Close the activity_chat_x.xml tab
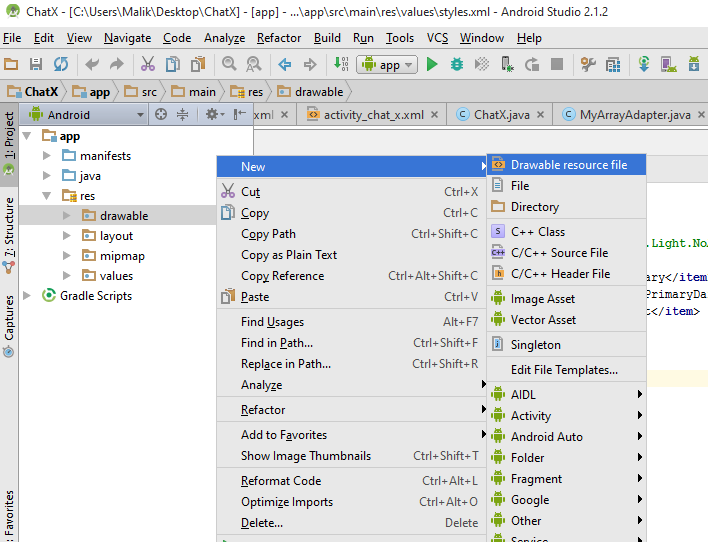 click(x=434, y=115)
